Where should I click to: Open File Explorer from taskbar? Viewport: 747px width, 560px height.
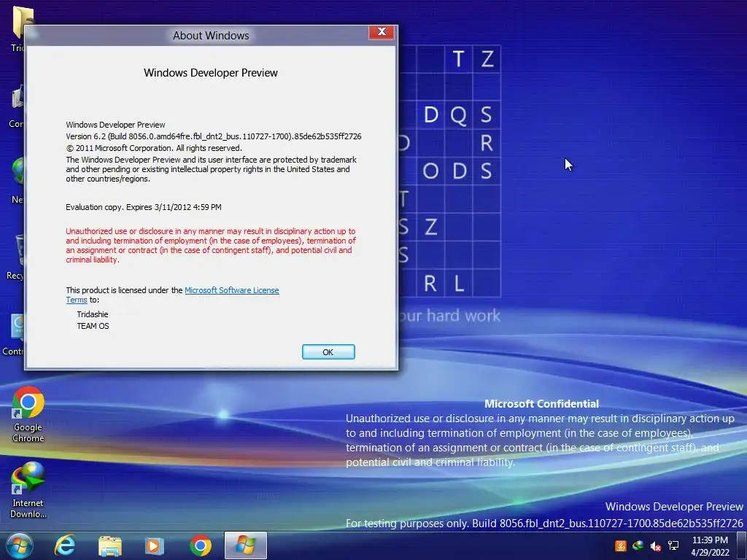110,545
